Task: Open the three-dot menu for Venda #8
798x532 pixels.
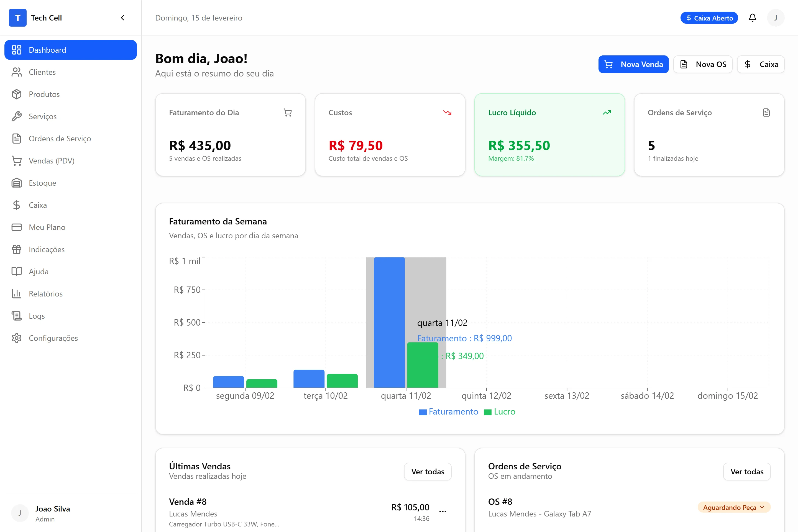Action: pos(443,511)
